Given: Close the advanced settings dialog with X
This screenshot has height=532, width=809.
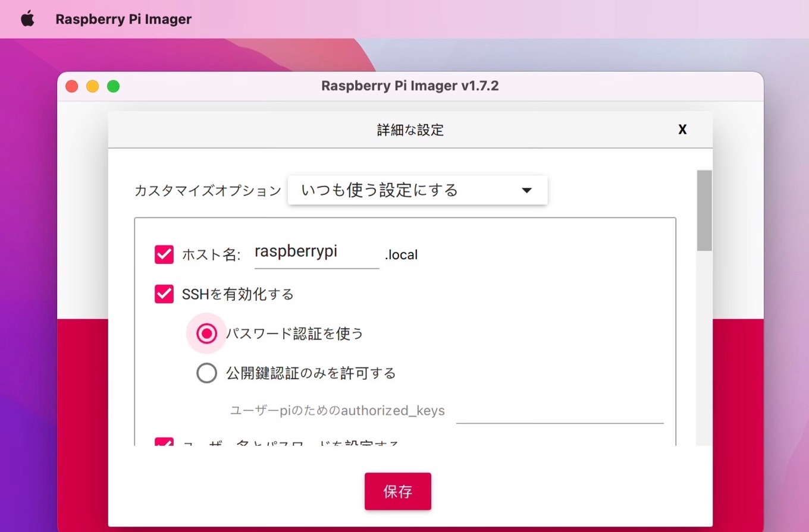Looking at the screenshot, I should point(682,130).
